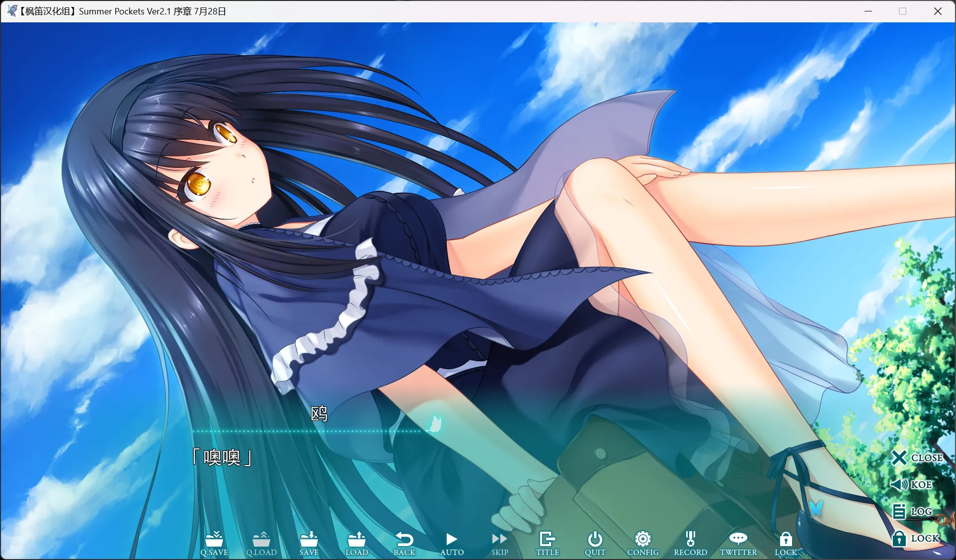956x560 pixels.
Task: Open the LOAD screen
Action: (357, 543)
